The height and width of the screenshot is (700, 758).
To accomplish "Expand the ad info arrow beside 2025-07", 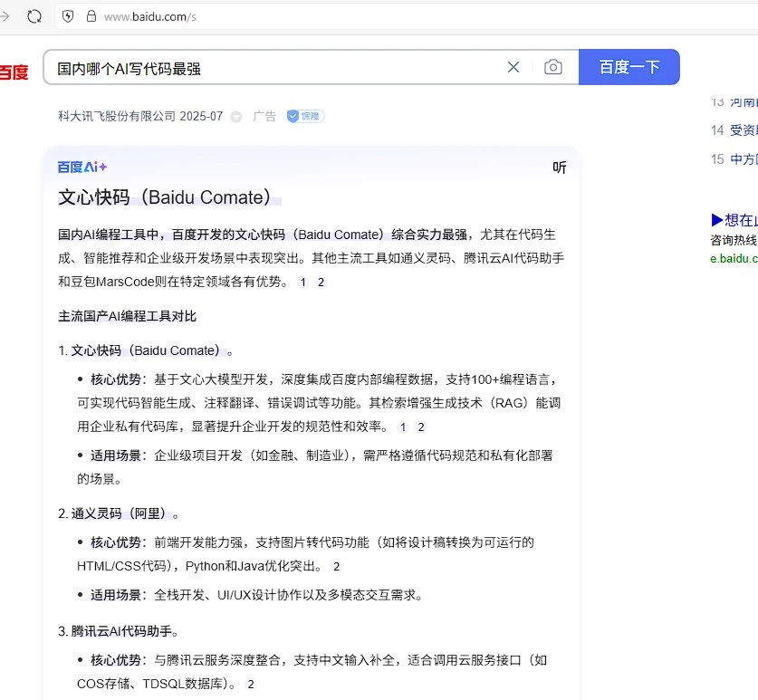I will 236,117.
